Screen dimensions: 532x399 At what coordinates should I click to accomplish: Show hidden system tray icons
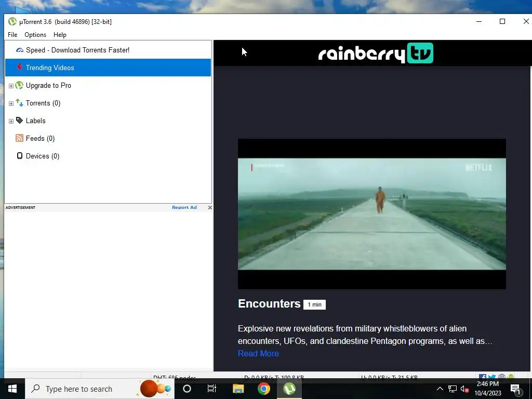click(440, 389)
